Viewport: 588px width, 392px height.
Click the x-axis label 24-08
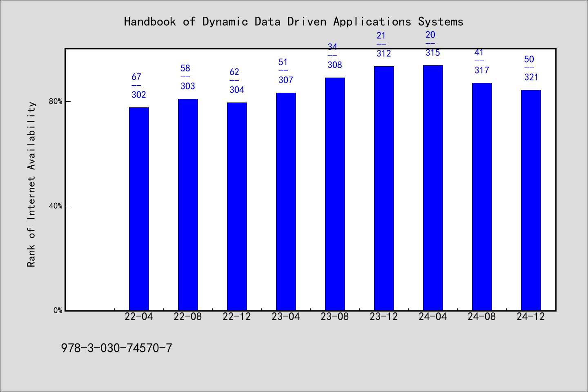(x=482, y=317)
